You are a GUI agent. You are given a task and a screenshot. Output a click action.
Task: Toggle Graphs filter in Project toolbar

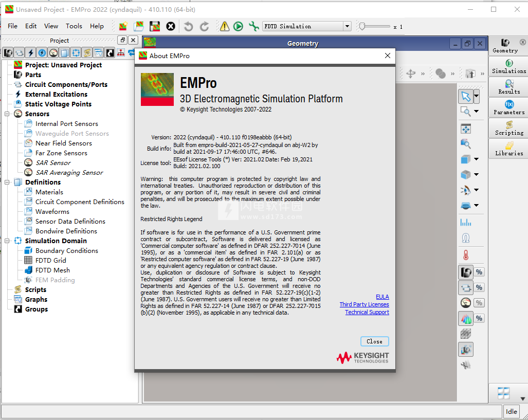[x=99, y=52]
